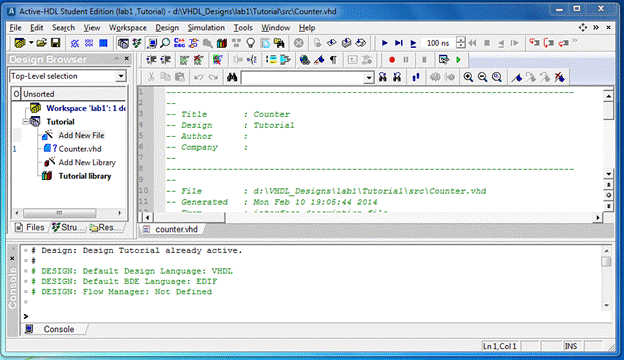Click the C++ debug toolbar icon
Image resolution: width=624 pixels, height=360 pixels.
click(x=179, y=43)
